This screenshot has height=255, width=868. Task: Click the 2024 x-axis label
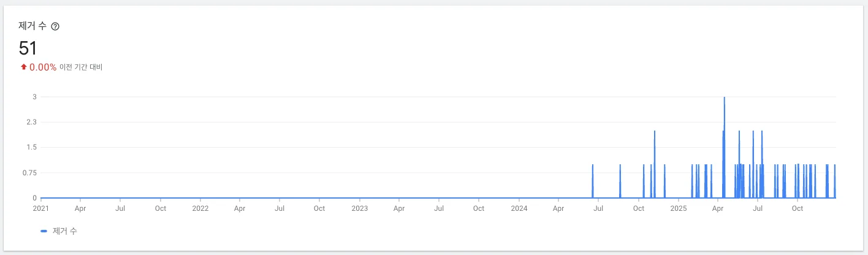pos(519,208)
